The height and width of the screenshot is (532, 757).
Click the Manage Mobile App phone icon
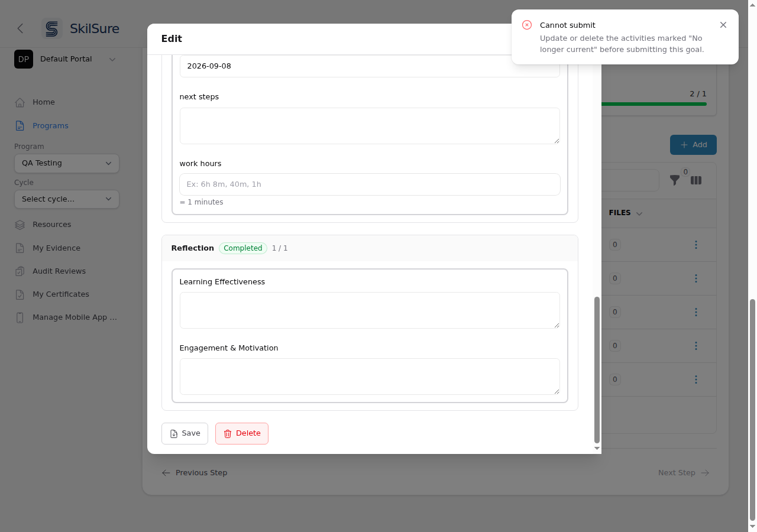20,317
